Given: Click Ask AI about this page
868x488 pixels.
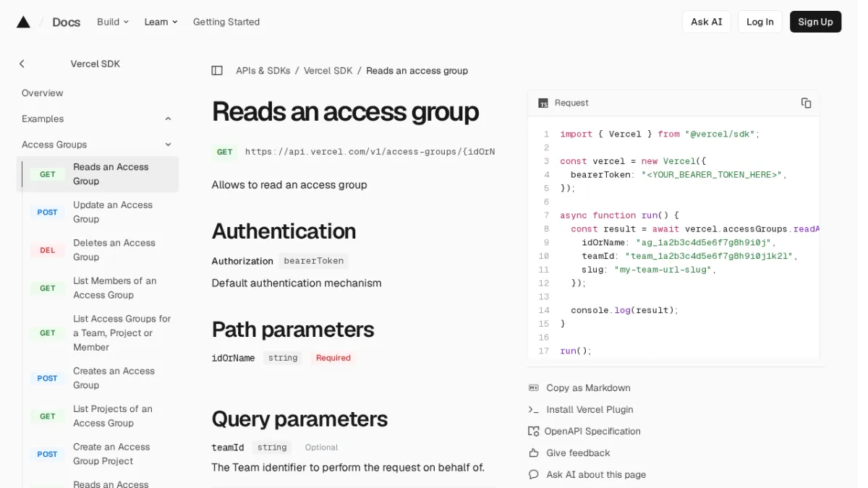Looking at the screenshot, I should [x=597, y=475].
